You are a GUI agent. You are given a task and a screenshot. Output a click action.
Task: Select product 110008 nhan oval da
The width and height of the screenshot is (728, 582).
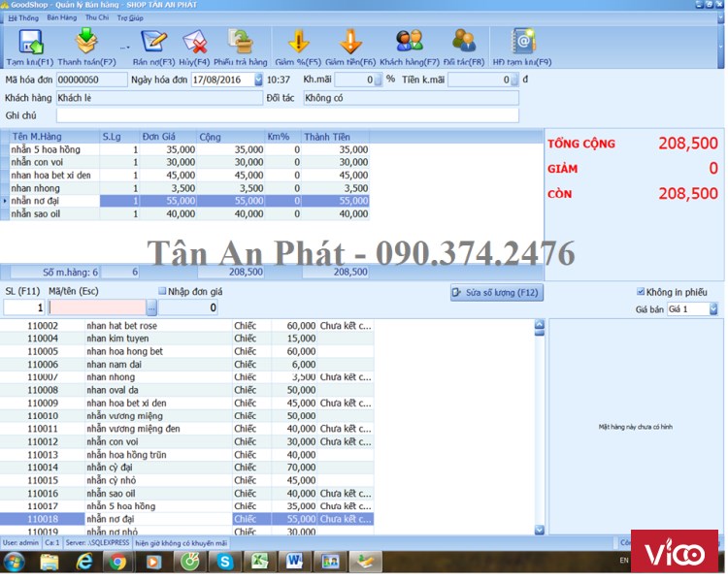pos(186,390)
